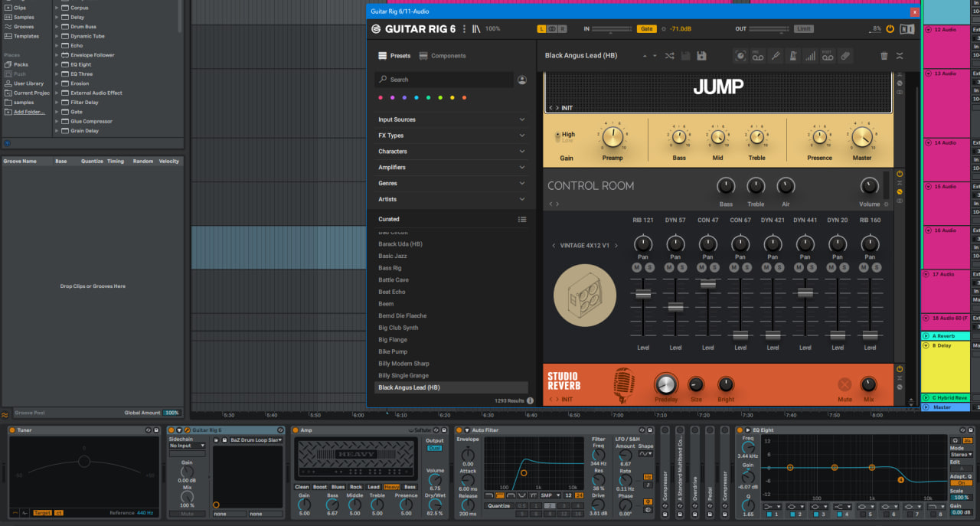Open the tuner fork icon in toolbar
This screenshot has width=980, height=526.
coord(775,56)
